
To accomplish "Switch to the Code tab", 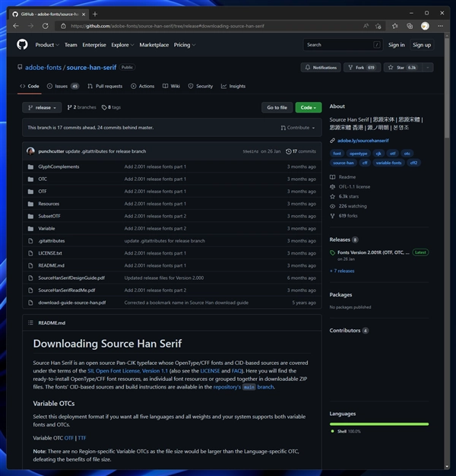I will point(30,86).
